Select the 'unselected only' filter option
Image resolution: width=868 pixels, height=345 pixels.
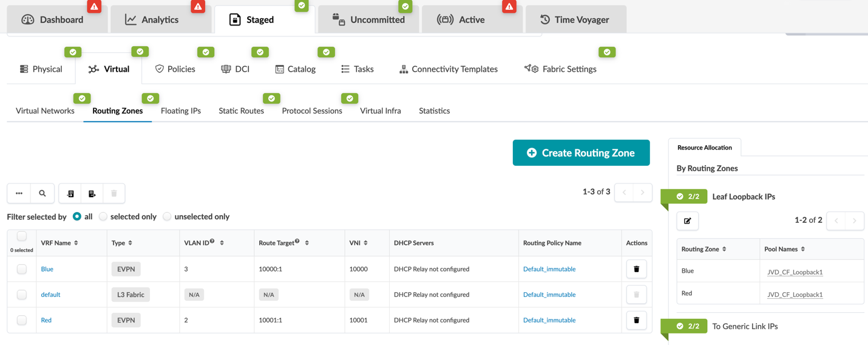pos(167,217)
